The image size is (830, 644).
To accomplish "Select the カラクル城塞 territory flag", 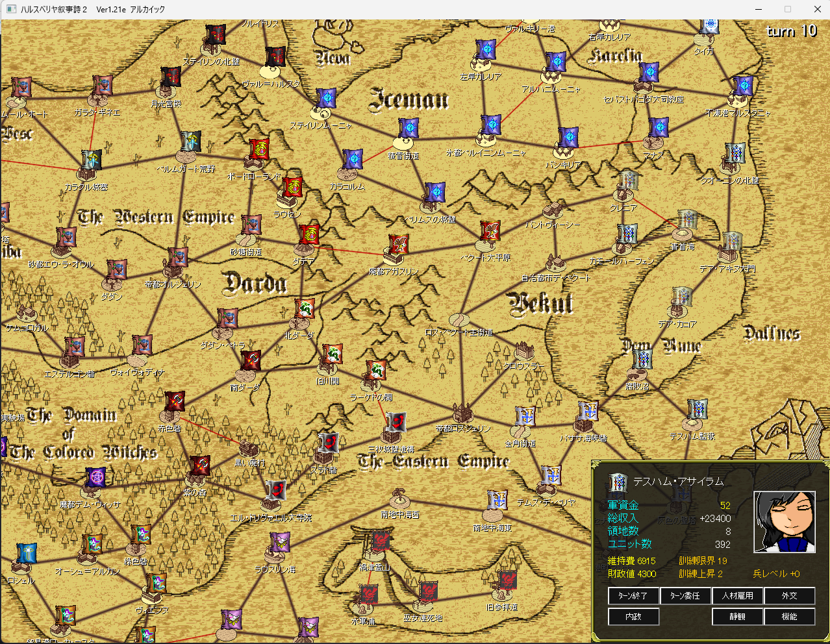I will coord(92,160).
